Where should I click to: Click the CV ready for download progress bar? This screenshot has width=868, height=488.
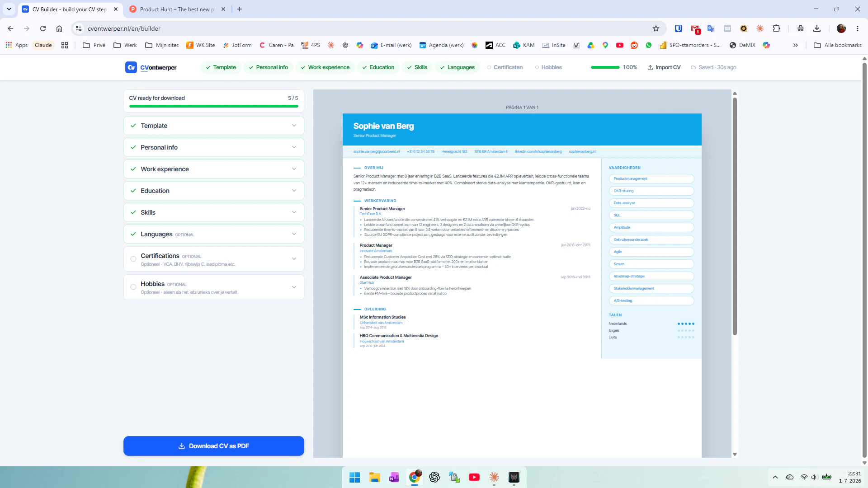pyautogui.click(x=214, y=106)
